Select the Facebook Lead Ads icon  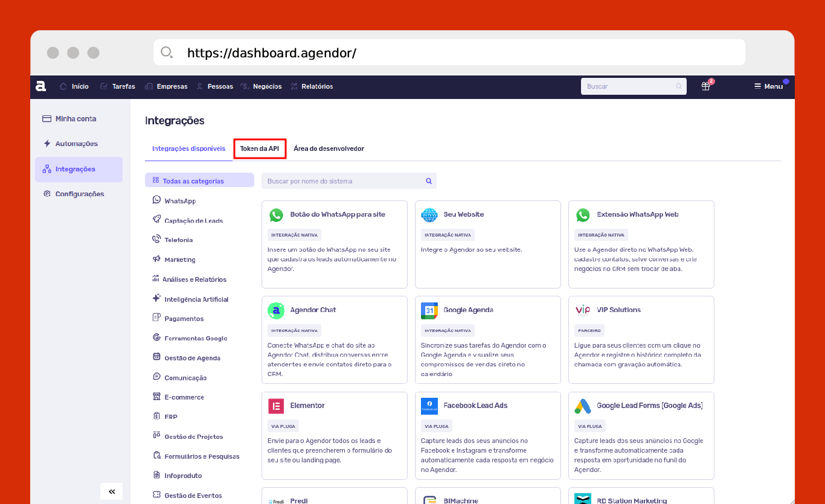click(x=429, y=406)
